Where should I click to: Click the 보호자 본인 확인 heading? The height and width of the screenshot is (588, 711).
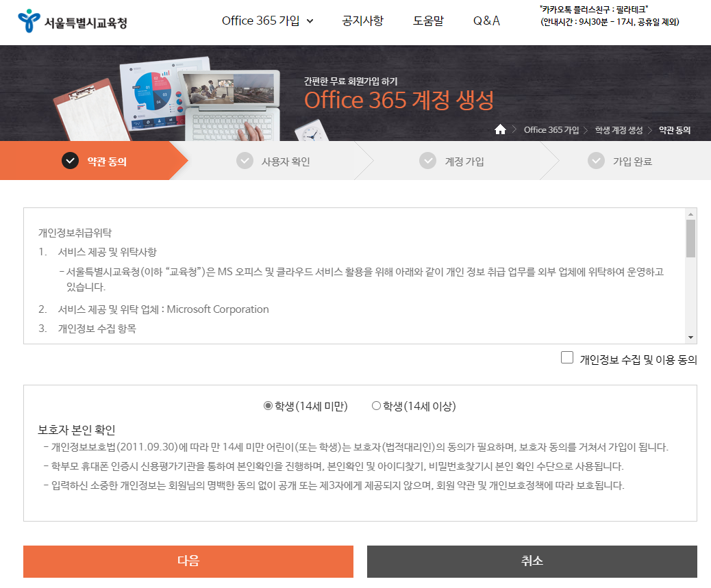tap(76, 429)
